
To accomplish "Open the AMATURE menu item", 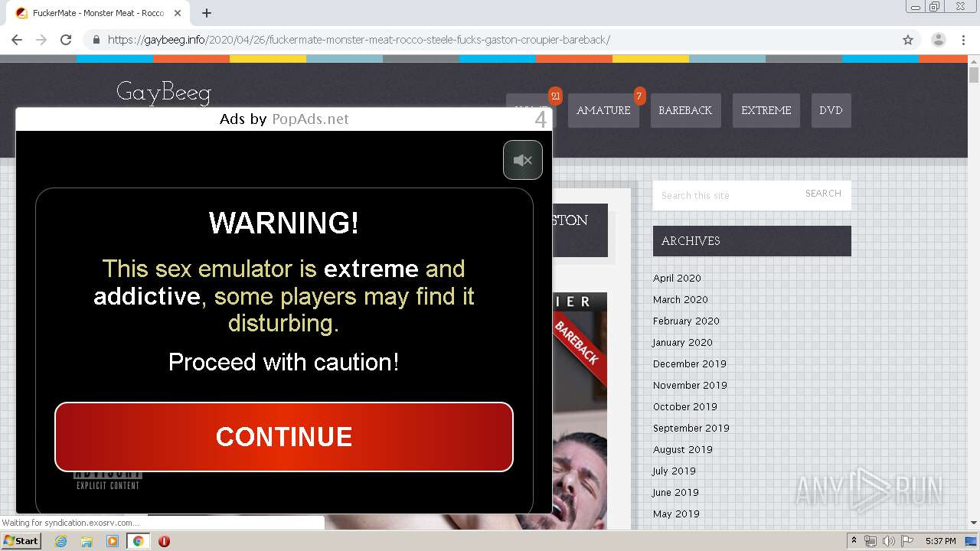I will [603, 110].
